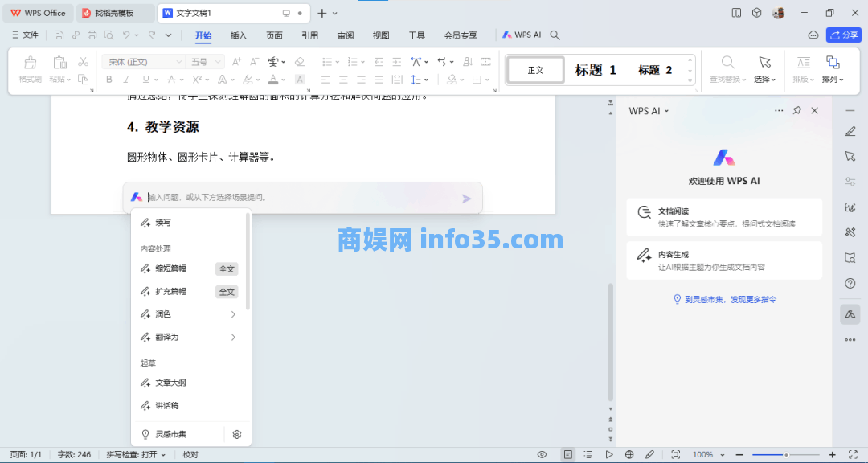Open AI settings gear in the suggestion popup
The height and width of the screenshot is (463, 868).
pyautogui.click(x=237, y=434)
